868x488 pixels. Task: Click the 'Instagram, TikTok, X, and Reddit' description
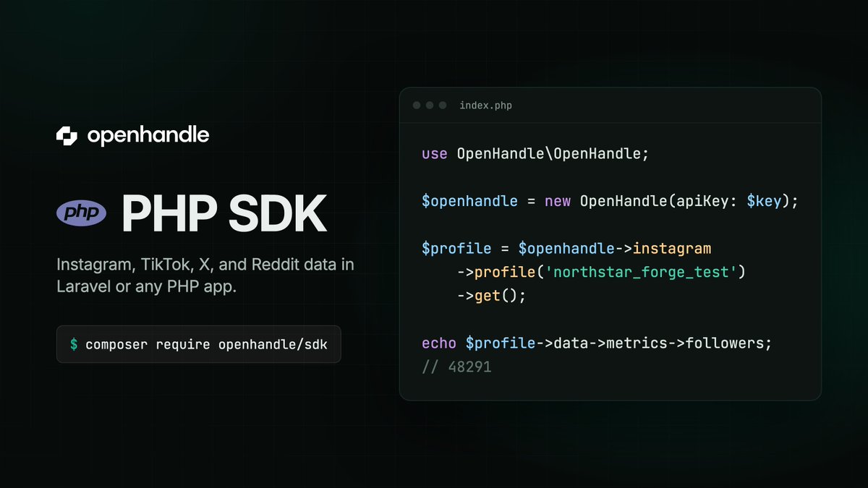(x=205, y=275)
